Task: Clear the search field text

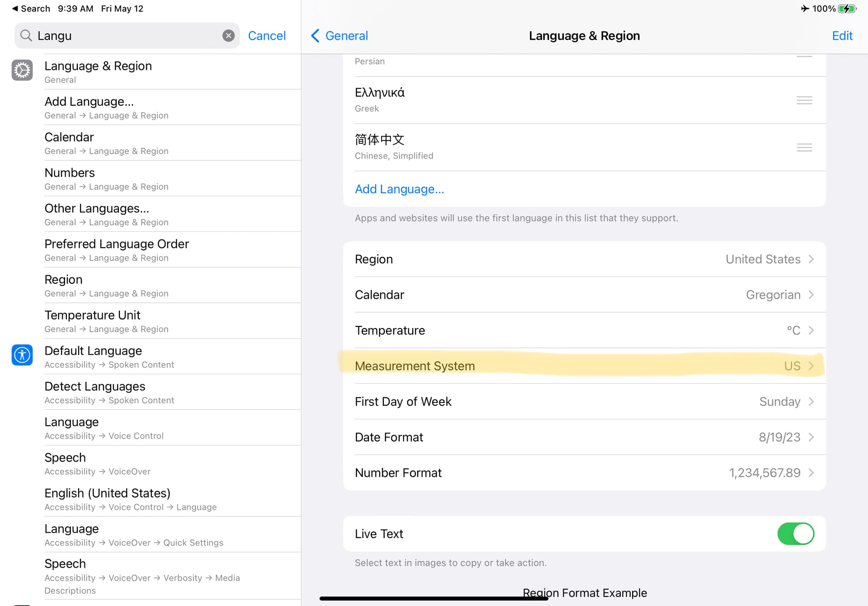Action: pos(228,36)
